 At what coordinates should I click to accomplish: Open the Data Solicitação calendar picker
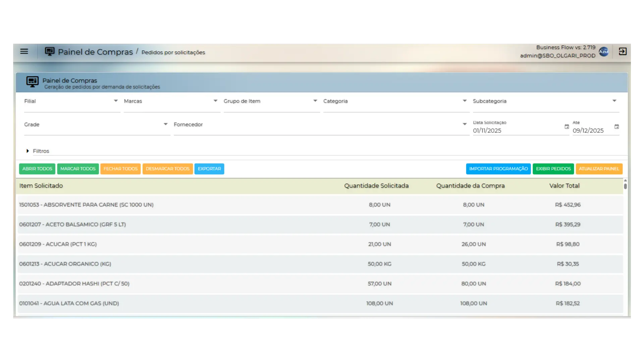pos(567,127)
